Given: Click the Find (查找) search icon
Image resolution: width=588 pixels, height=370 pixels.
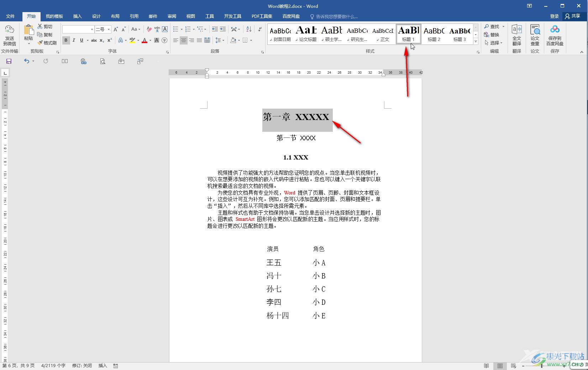Looking at the screenshot, I should [x=492, y=26].
